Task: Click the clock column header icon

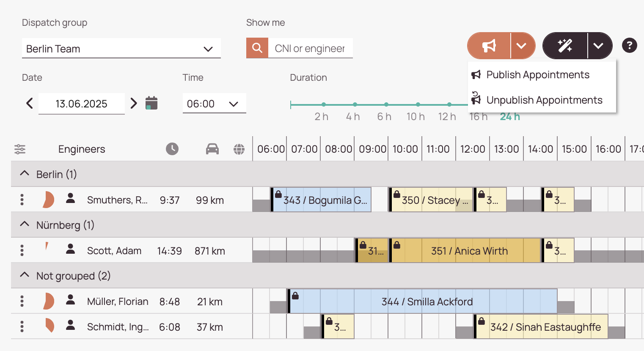Action: pyautogui.click(x=172, y=149)
